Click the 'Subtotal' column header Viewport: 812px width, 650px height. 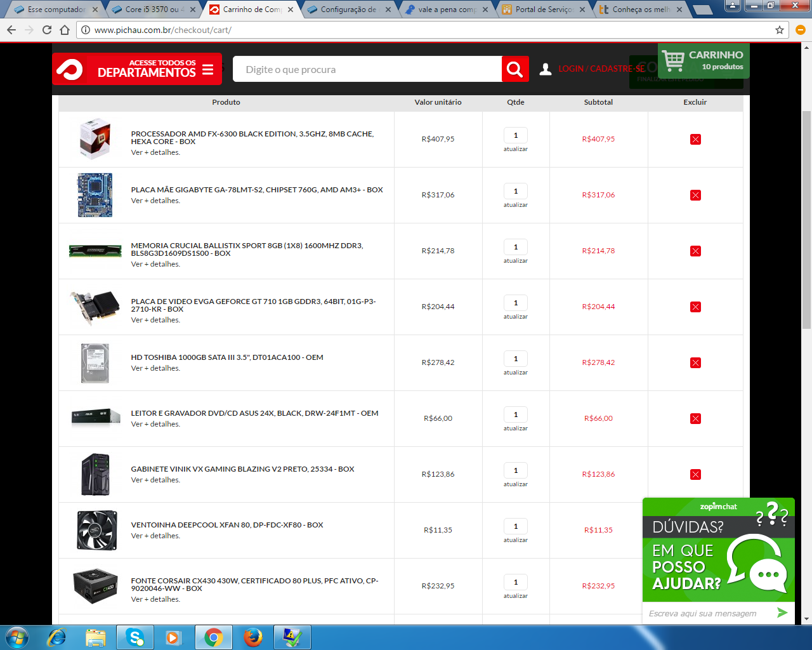click(598, 102)
